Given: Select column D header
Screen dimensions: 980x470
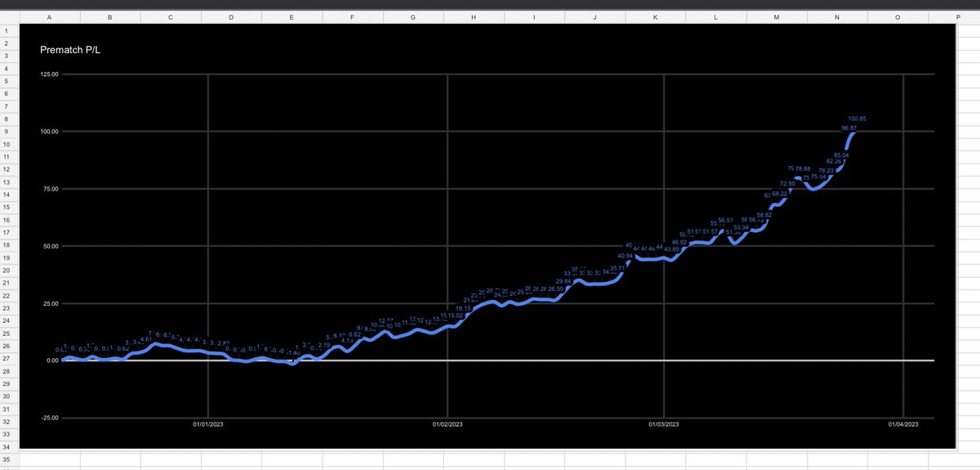Looking at the screenshot, I should (x=231, y=16).
